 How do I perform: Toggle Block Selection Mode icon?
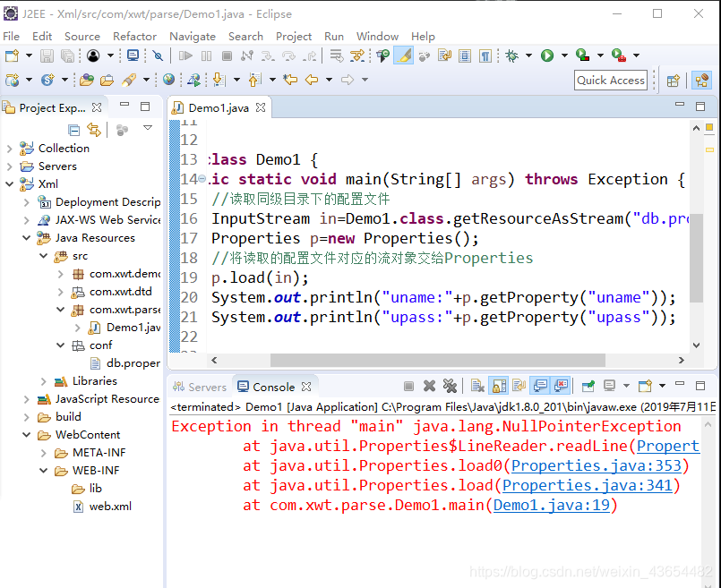coord(465,55)
